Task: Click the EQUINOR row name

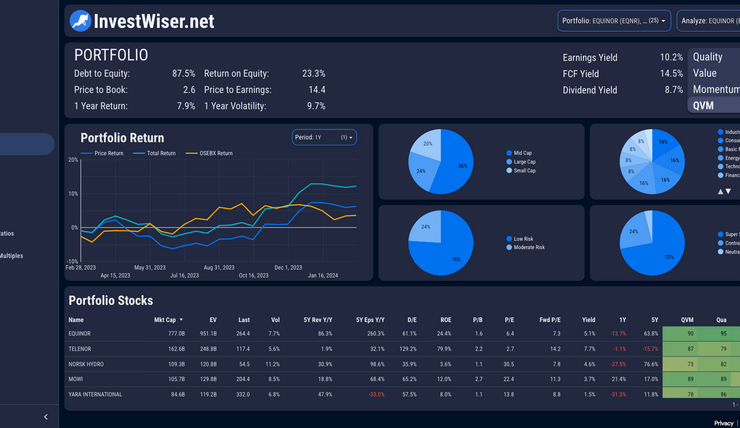Action: (79, 334)
